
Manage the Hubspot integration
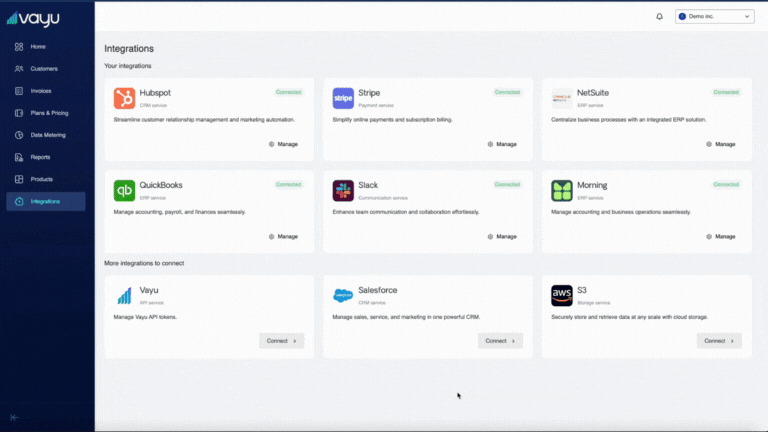pos(283,144)
